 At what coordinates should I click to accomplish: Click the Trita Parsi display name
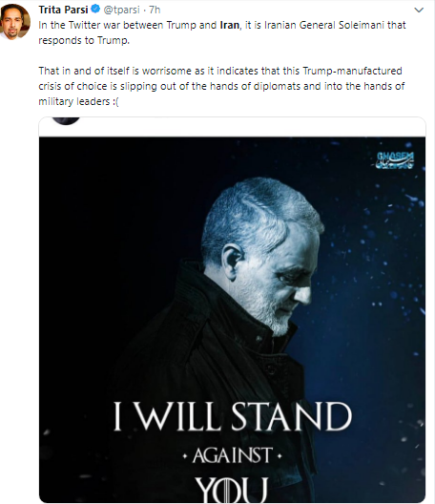click(63, 10)
